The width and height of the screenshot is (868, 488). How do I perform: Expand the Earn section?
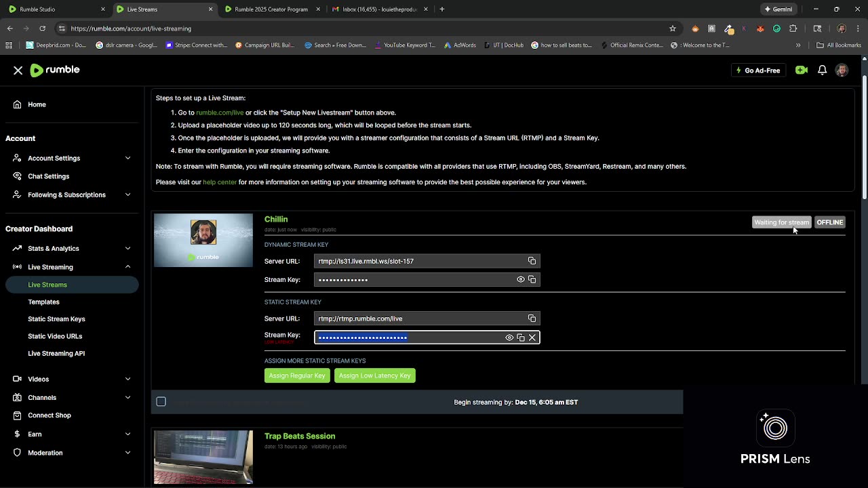[71, 434]
